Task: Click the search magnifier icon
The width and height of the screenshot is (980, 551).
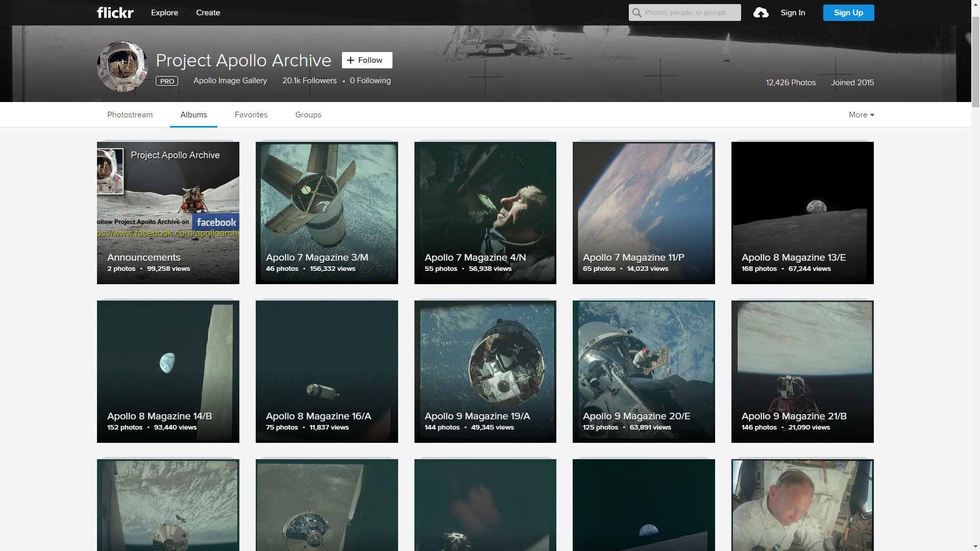Action: pyautogui.click(x=636, y=13)
